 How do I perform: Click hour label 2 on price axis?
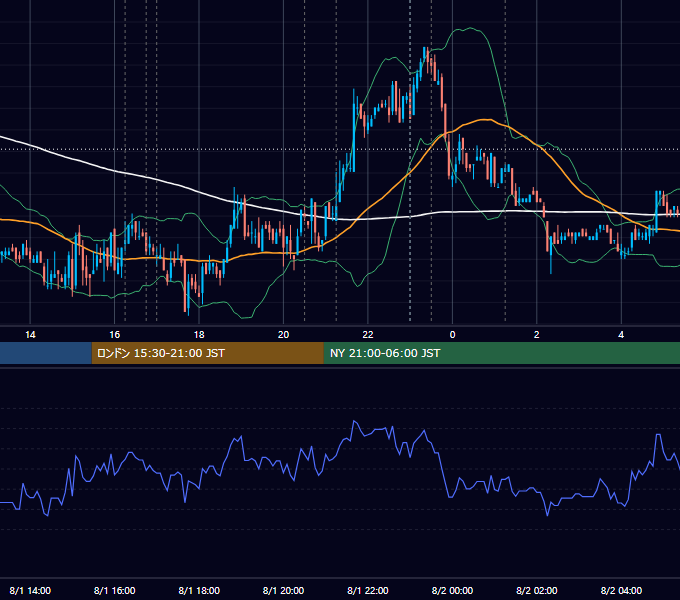point(536,335)
